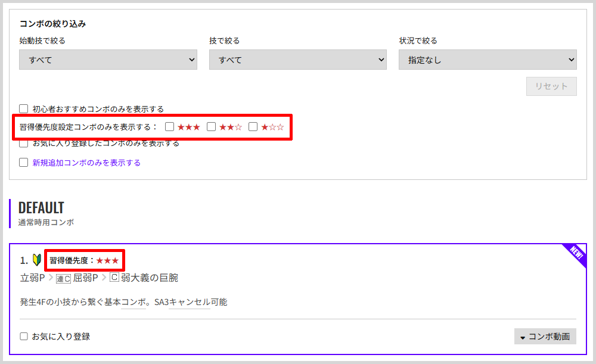Check the one-star priority filter checkbox
This screenshot has height=364, width=596.
(x=253, y=126)
